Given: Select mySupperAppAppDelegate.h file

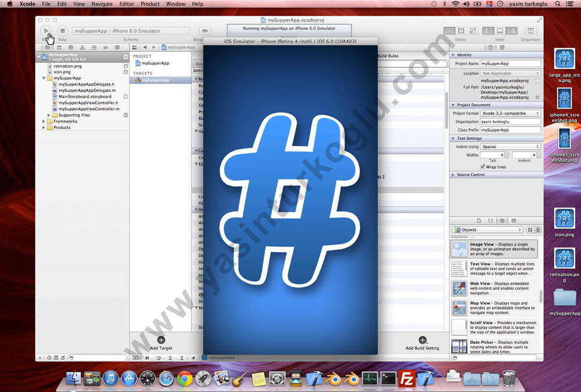Looking at the screenshot, I should click(87, 84).
